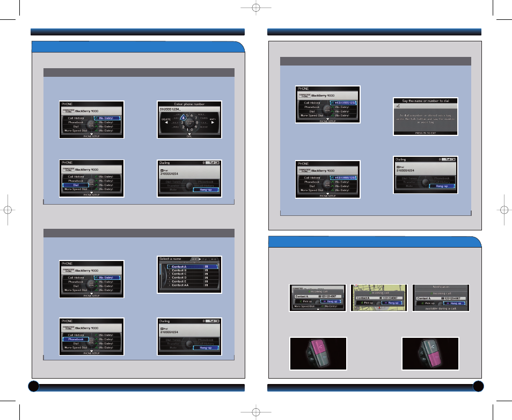Screen dimensions: 512x420
Task: Hang up the incoming call over the map
Action: pyautogui.click(x=391, y=303)
